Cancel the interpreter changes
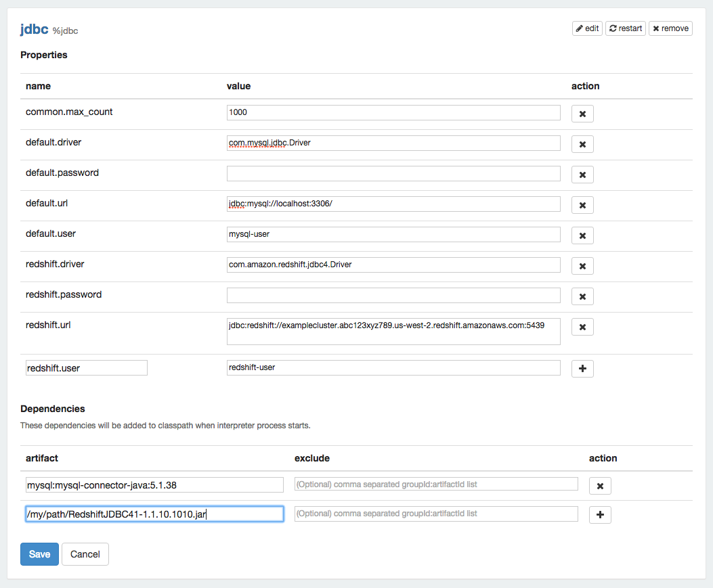Image resolution: width=713 pixels, height=588 pixels. click(85, 554)
